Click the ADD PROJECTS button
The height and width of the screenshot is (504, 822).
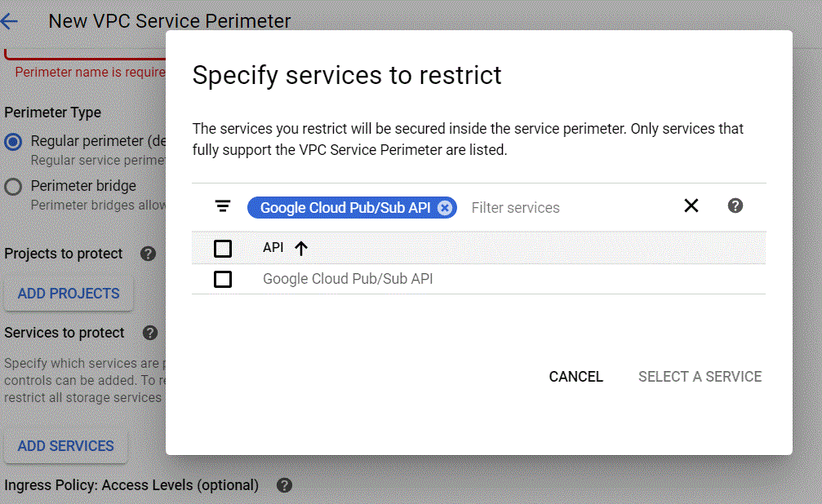click(x=69, y=294)
